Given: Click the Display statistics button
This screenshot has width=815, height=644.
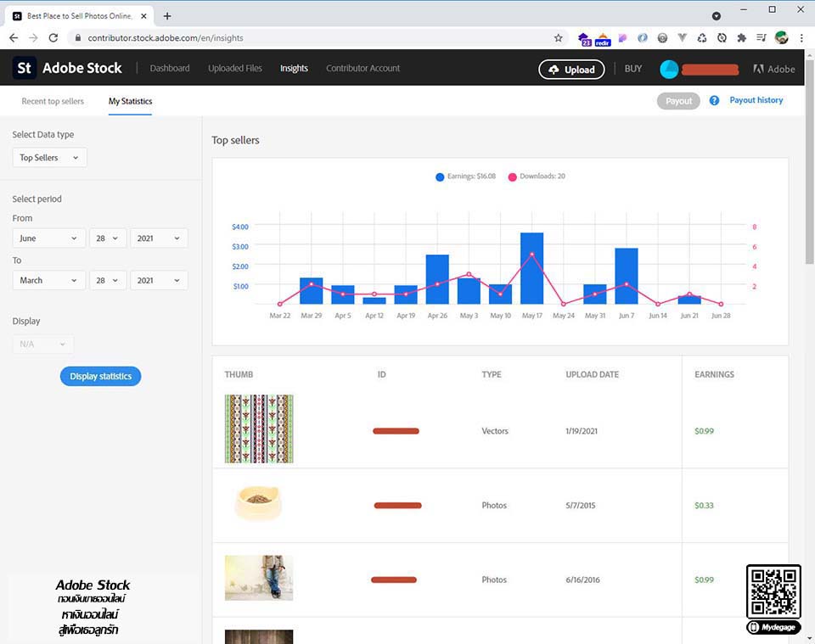Looking at the screenshot, I should click(100, 376).
